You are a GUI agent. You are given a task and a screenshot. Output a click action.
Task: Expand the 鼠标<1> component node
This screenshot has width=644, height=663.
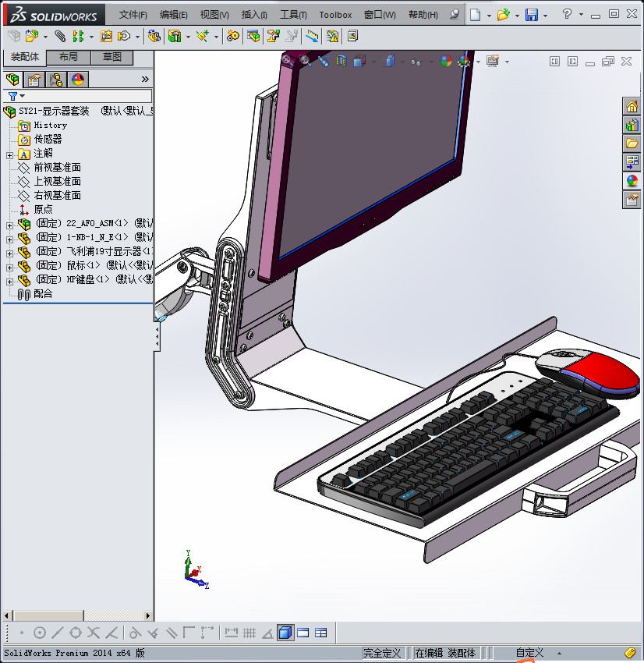[9, 268]
